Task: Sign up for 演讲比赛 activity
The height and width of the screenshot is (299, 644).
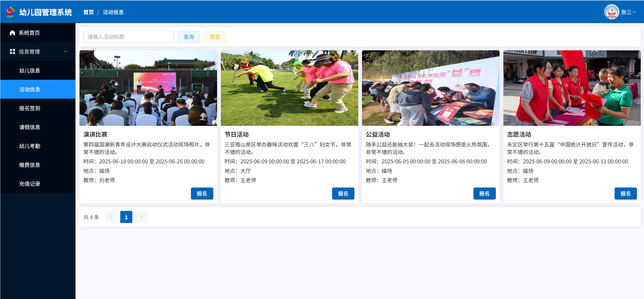Action: (x=202, y=194)
